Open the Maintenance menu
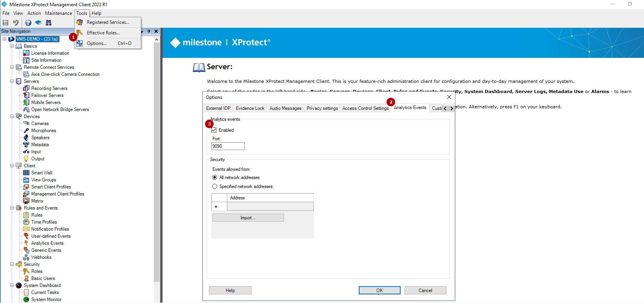644x303 pixels. [x=59, y=13]
